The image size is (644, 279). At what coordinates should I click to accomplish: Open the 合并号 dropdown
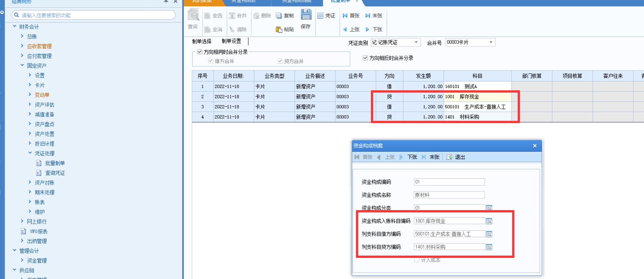tap(491, 42)
